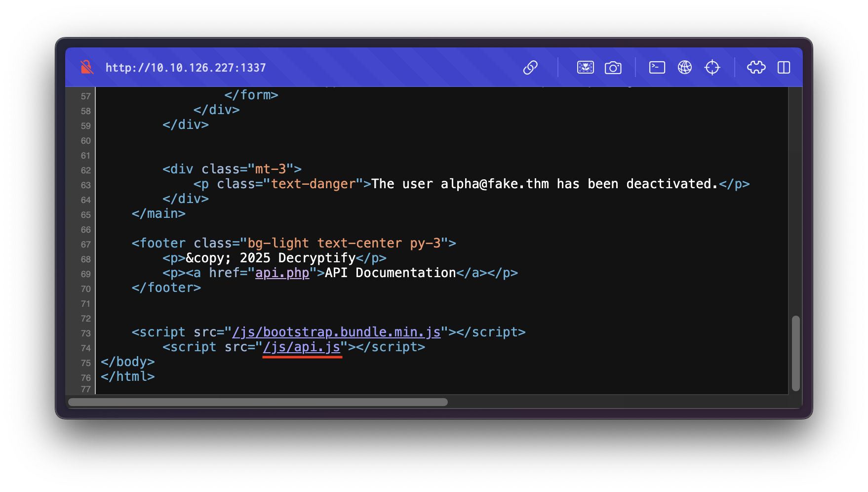Click the URL http://10.10.126.227:1337
This screenshot has height=492, width=868.
[x=186, y=68]
